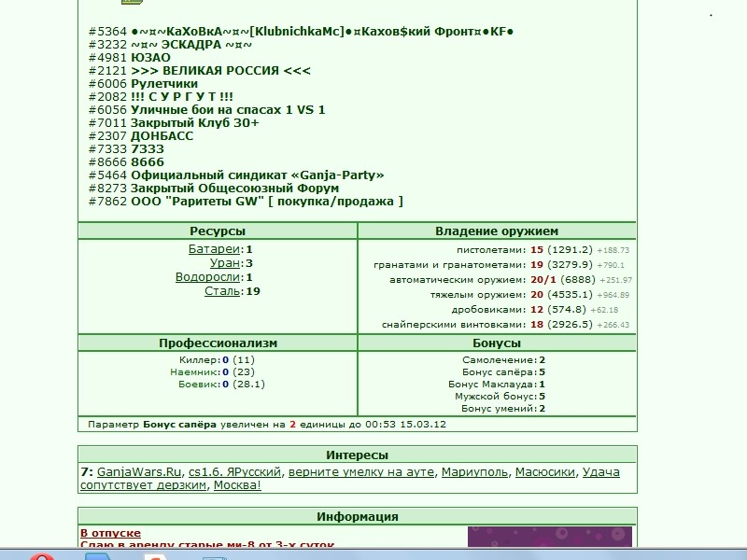Image resolution: width=747 pixels, height=560 pixels.
Task: Open syndicate #8666 link
Action: (x=148, y=162)
